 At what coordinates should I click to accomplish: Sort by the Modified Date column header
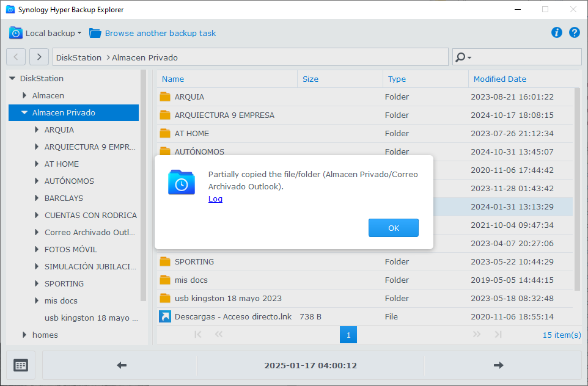point(521,79)
